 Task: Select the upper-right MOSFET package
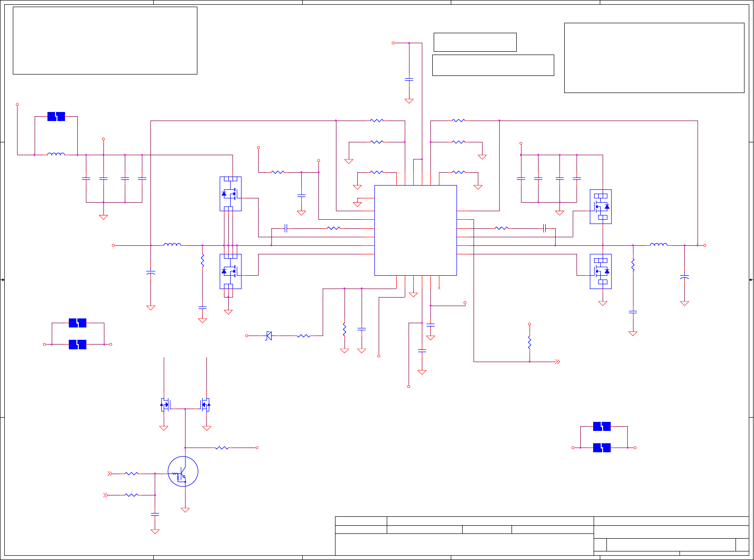coord(601,206)
